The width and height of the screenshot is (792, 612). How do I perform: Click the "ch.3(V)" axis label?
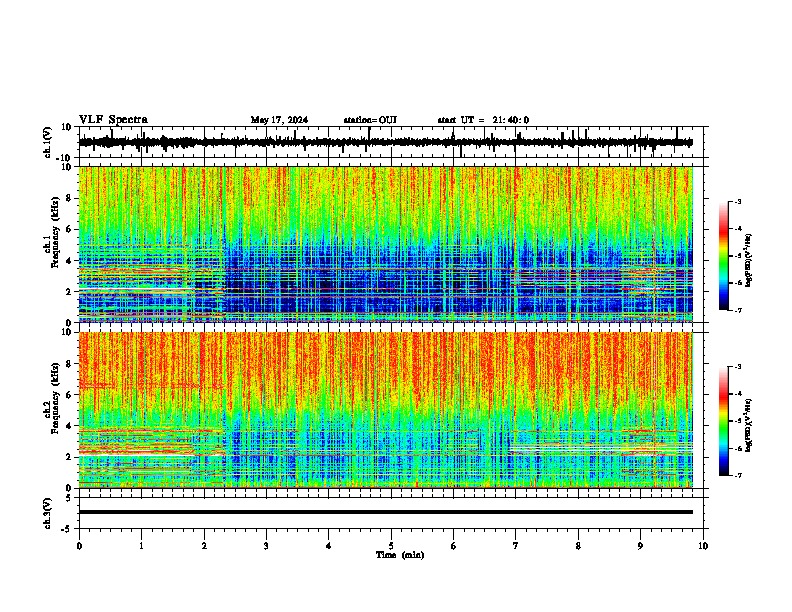[48, 513]
